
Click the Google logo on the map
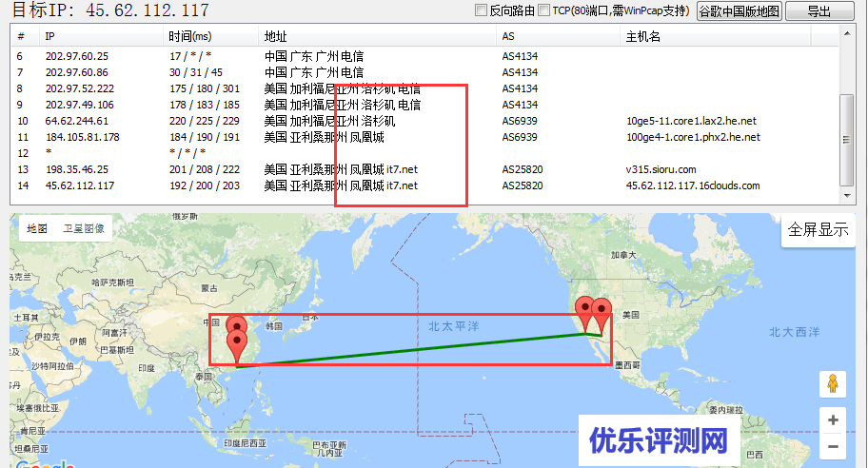(x=45, y=463)
